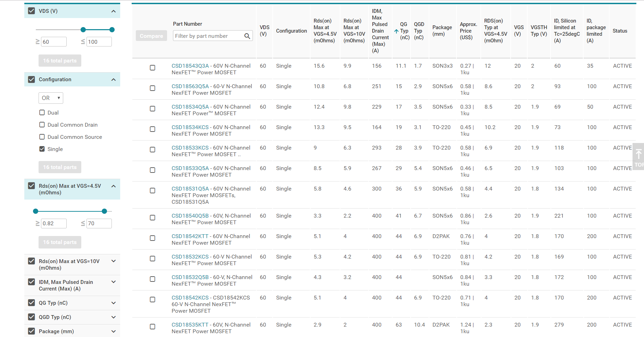Viewport: 644px width, 337px height.
Task: Sort by Status column header
Action: [x=620, y=31]
